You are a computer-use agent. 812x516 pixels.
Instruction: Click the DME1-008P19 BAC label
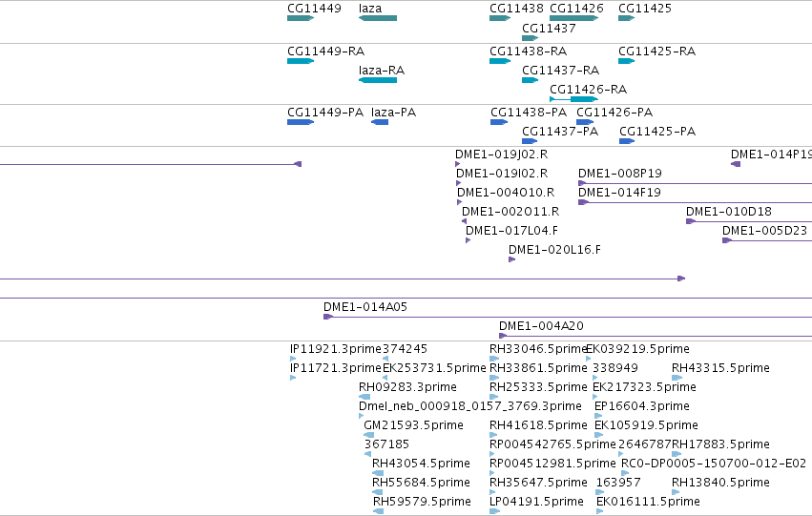[x=620, y=174]
